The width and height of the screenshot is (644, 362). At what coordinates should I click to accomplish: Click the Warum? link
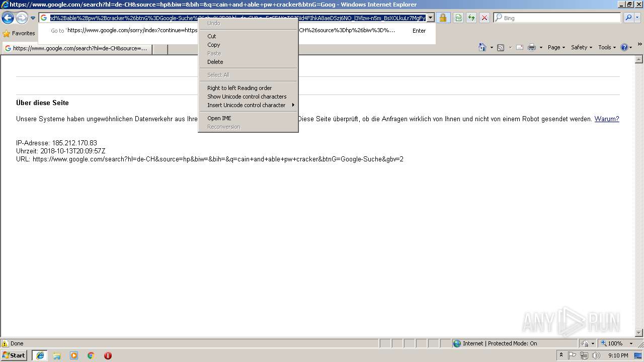click(x=607, y=119)
